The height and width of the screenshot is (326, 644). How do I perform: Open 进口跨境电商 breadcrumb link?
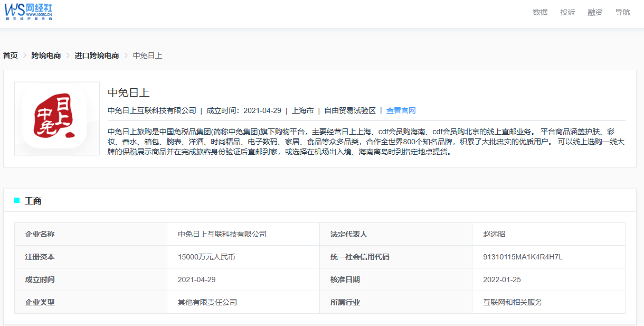97,55
